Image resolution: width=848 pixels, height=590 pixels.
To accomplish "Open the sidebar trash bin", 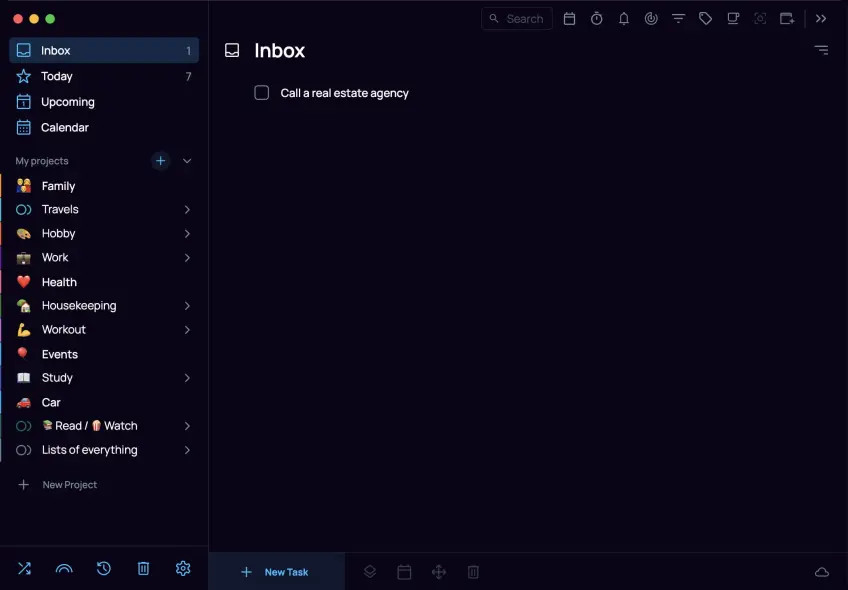I will pos(143,569).
